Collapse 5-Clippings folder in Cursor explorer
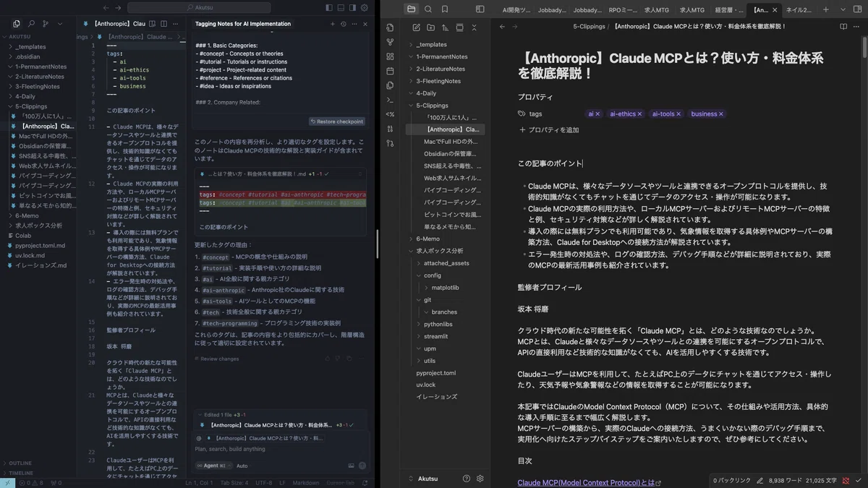868x488 pixels. pyautogui.click(x=31, y=106)
